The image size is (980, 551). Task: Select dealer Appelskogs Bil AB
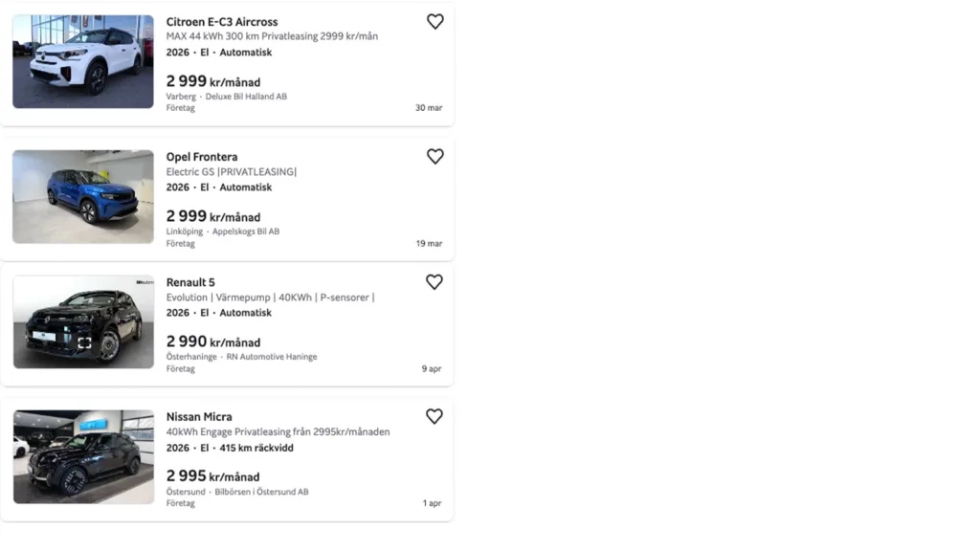tap(246, 231)
